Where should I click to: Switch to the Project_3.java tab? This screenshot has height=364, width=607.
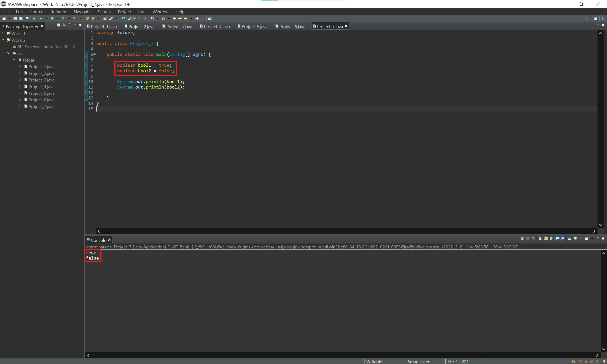point(179,27)
